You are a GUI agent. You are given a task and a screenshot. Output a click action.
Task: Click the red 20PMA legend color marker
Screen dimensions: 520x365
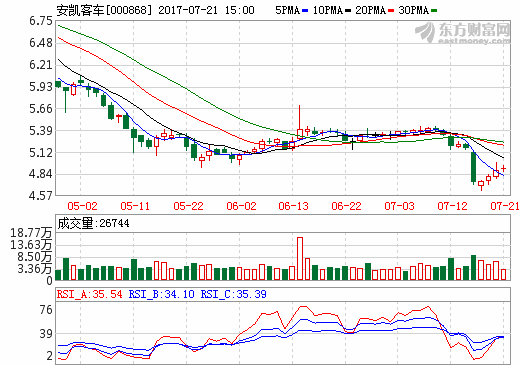tap(391, 11)
